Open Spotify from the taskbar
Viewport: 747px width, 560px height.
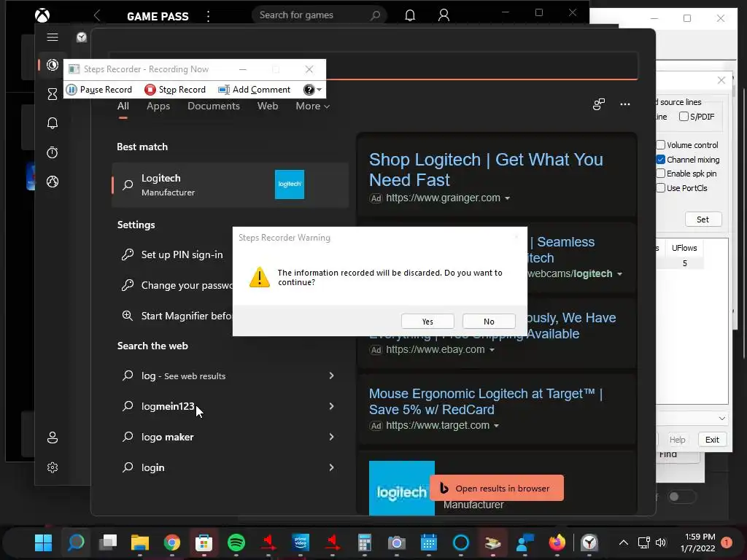coord(236,542)
